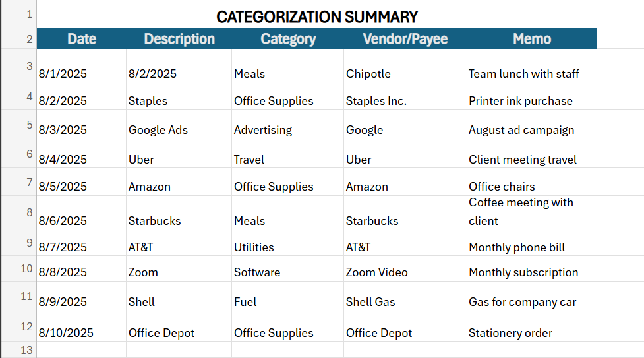Select the Zoom Video vendor cell
Viewport: 644px width, 358px height.
point(377,272)
